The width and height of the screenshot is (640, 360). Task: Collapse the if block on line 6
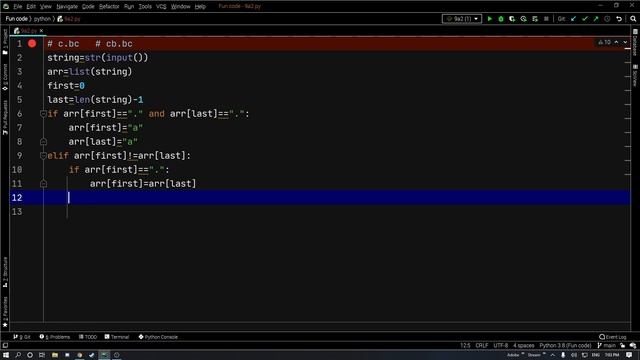pyautogui.click(x=43, y=114)
